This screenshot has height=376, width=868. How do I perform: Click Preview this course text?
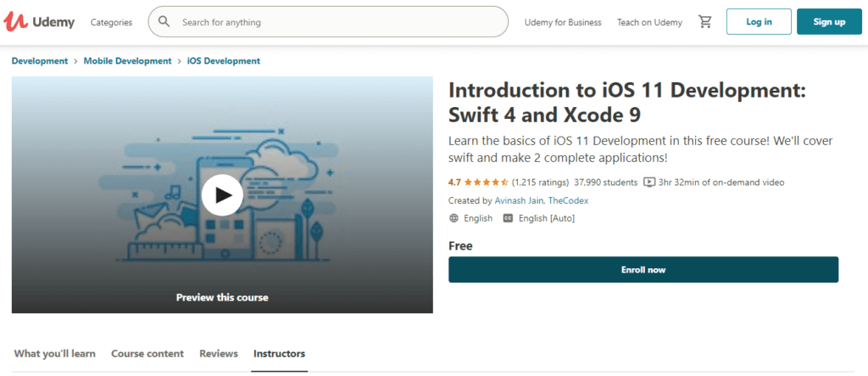[222, 297]
